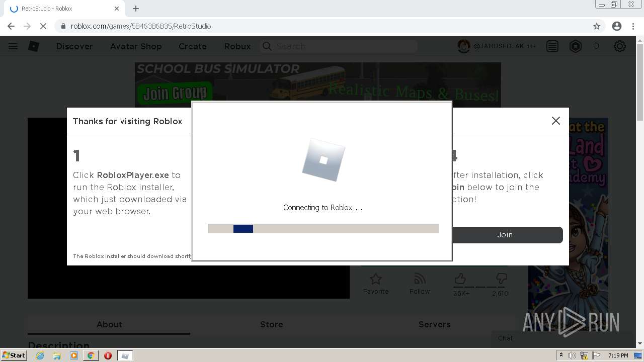Image resolution: width=644 pixels, height=362 pixels.
Task: Open the Create page
Action: click(193, 46)
